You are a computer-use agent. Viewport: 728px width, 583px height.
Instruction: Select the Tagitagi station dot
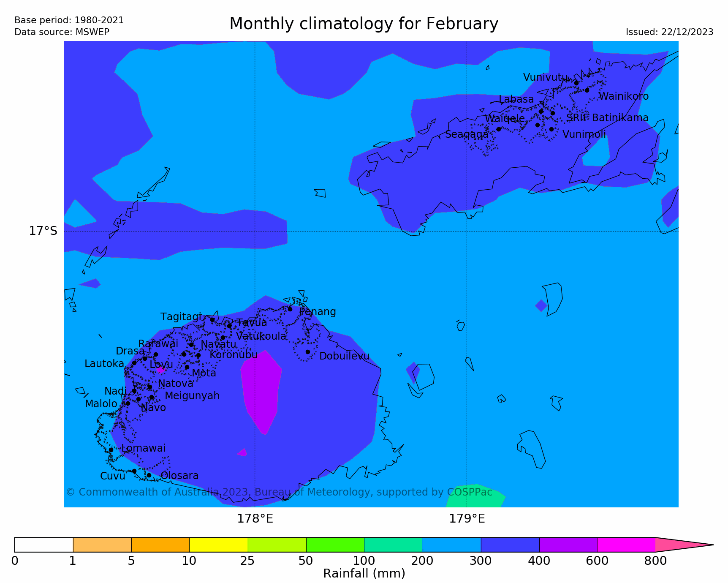coord(212,320)
